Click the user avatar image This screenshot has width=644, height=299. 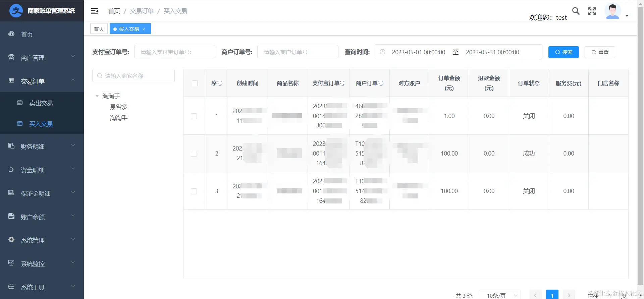click(612, 11)
